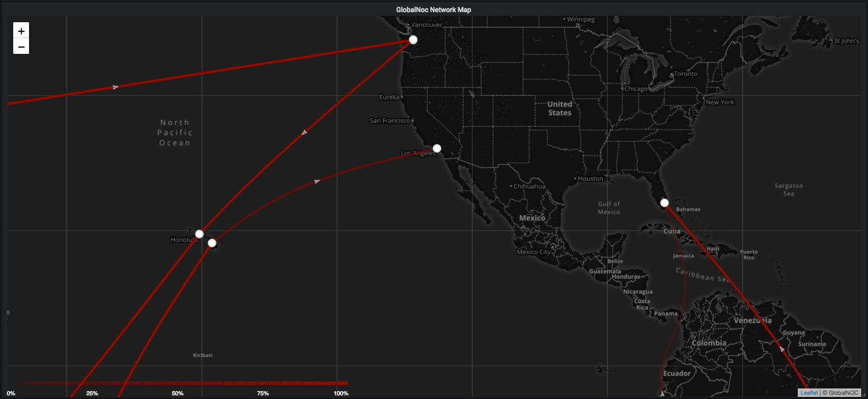Click the utilization legend color bar
Viewport: 868px width, 399px height.
(x=184, y=383)
